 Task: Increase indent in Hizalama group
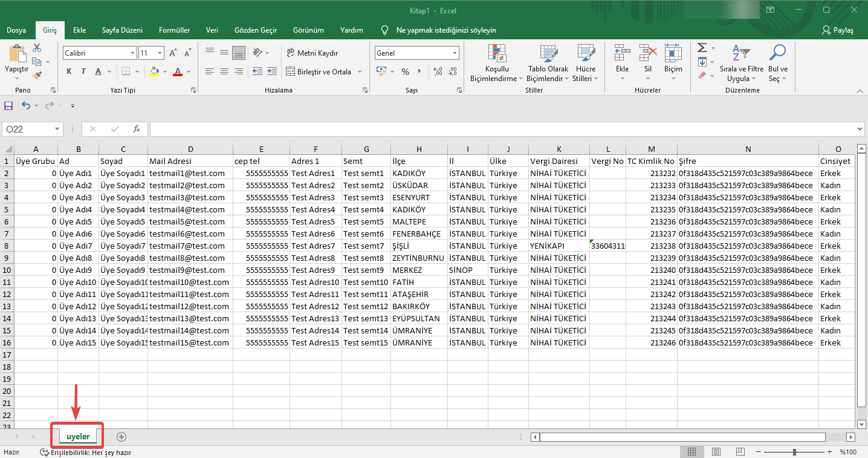[x=271, y=71]
